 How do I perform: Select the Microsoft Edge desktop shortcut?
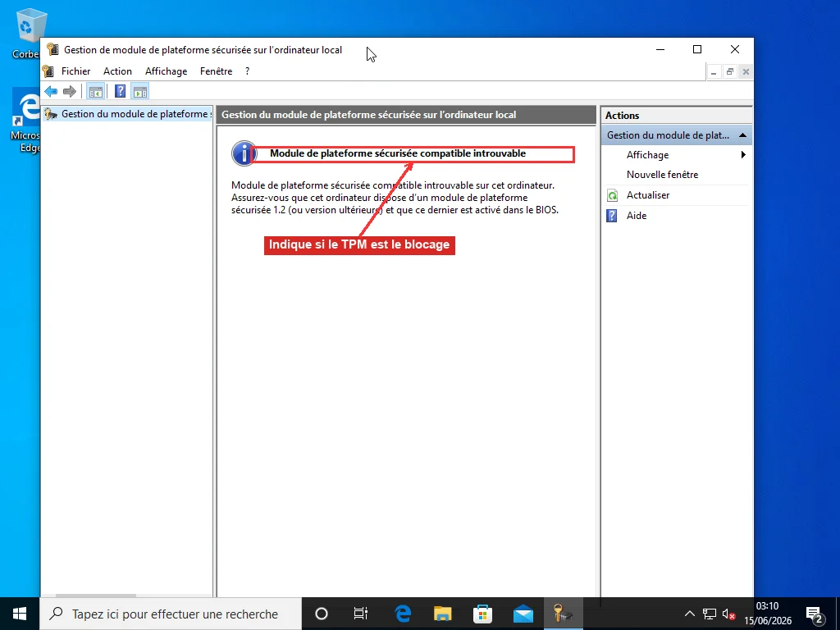click(x=25, y=121)
